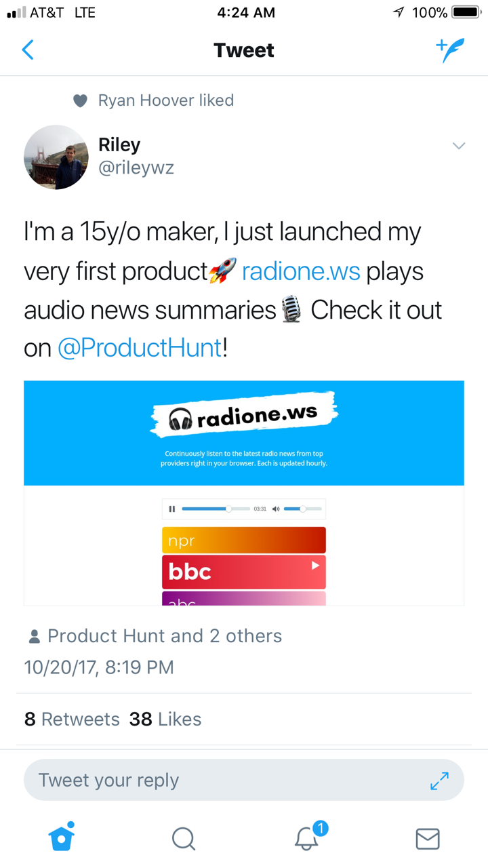Image resolution: width=488 pixels, height=868 pixels.
Task: Tap the heart icon beside Ryan Hoover liked
Action: pos(80,101)
